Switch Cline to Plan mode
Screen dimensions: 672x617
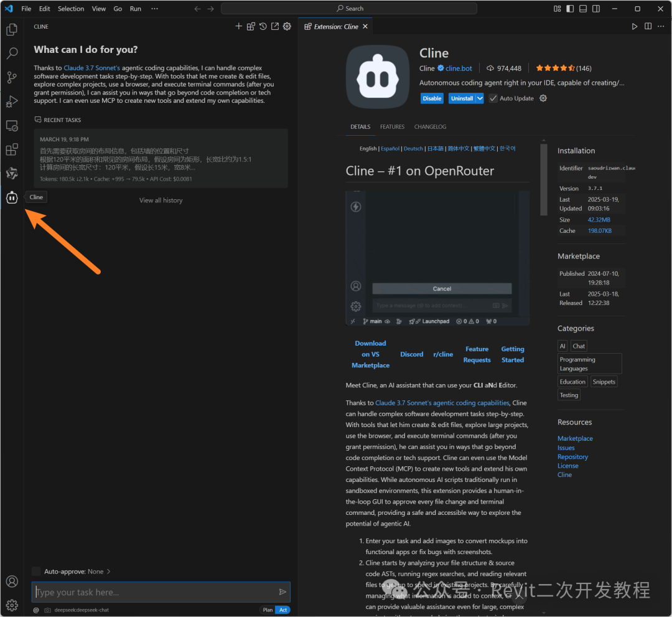click(x=268, y=610)
